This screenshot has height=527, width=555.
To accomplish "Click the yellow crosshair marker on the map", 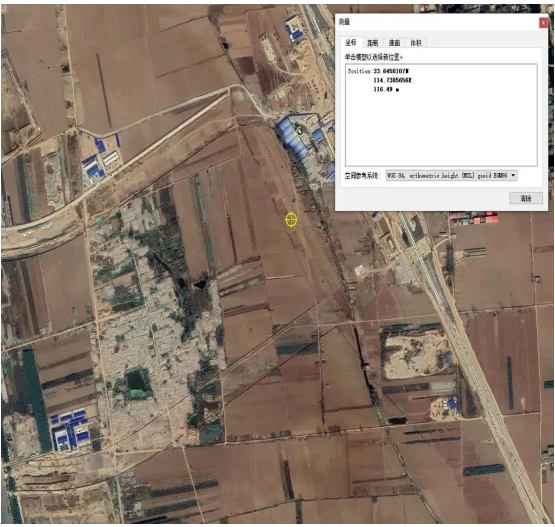I will coord(291,220).
